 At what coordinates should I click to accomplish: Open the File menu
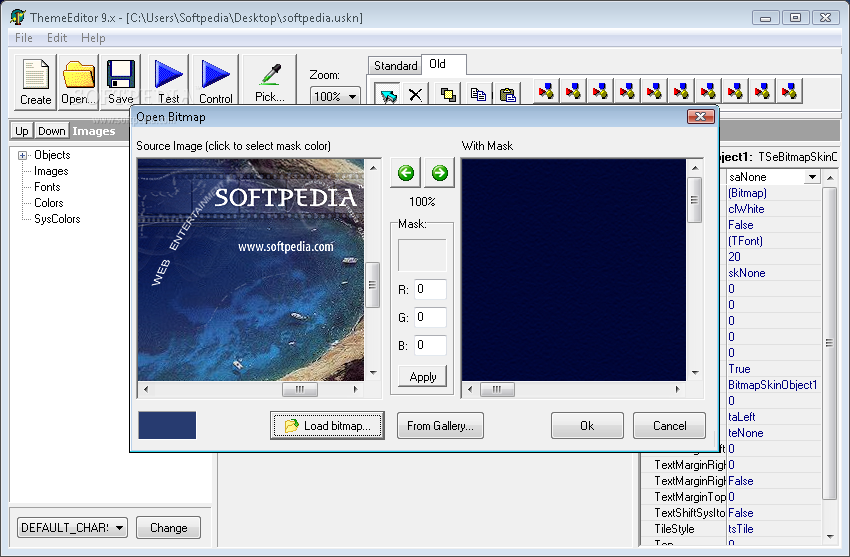[x=23, y=38]
